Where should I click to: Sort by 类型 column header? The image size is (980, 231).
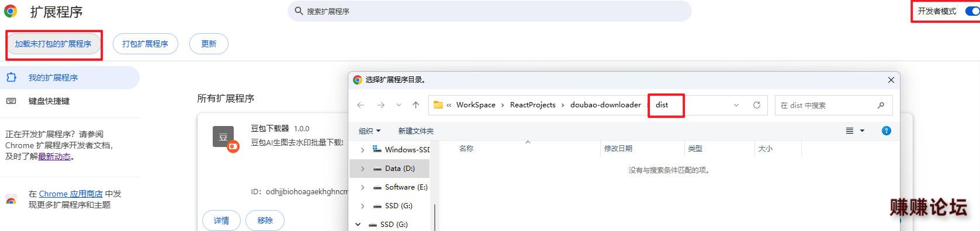(x=695, y=149)
